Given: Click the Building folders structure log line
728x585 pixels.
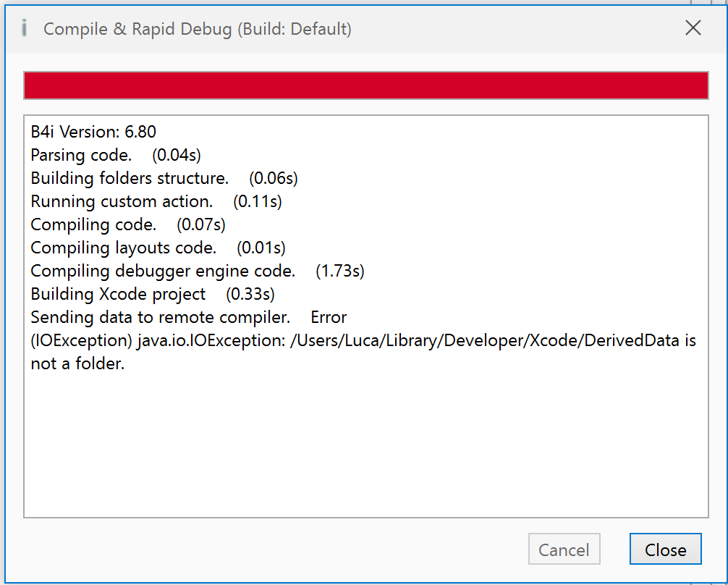Looking at the screenshot, I should coord(164,178).
